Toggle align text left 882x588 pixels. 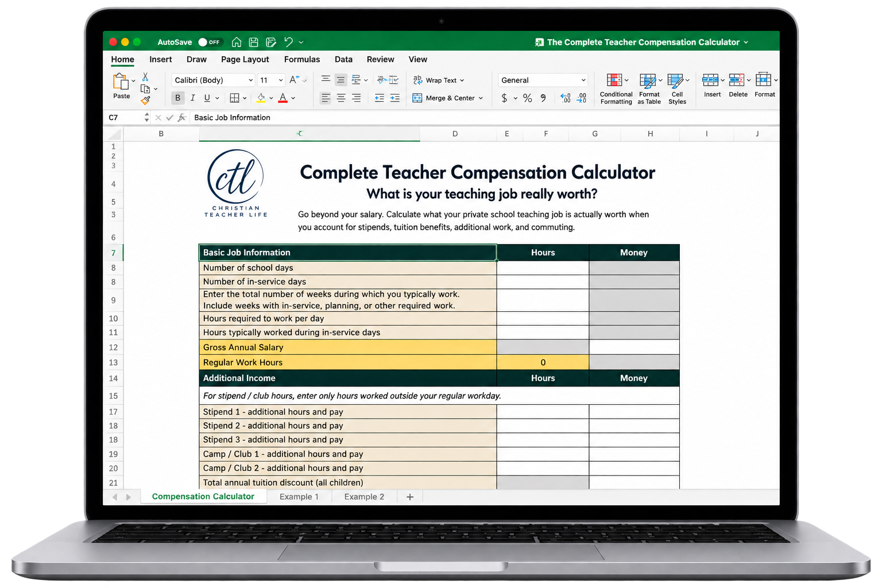click(x=326, y=98)
